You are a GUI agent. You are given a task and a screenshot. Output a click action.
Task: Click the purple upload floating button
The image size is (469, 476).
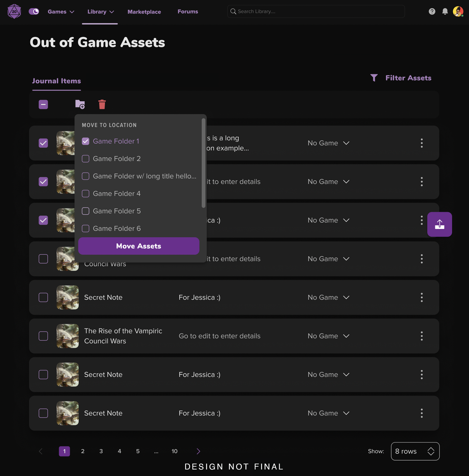(x=439, y=224)
